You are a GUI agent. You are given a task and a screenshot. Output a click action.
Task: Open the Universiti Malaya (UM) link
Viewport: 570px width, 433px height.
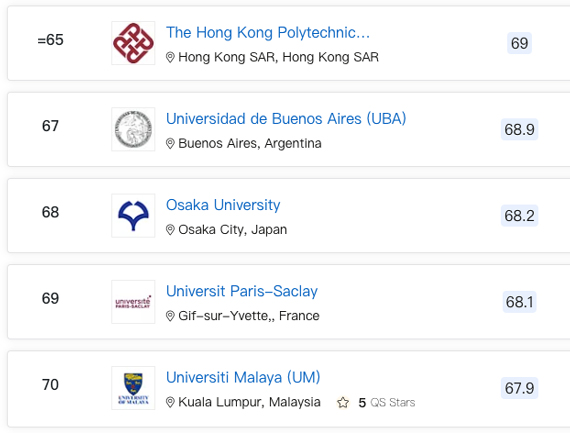pos(243,377)
